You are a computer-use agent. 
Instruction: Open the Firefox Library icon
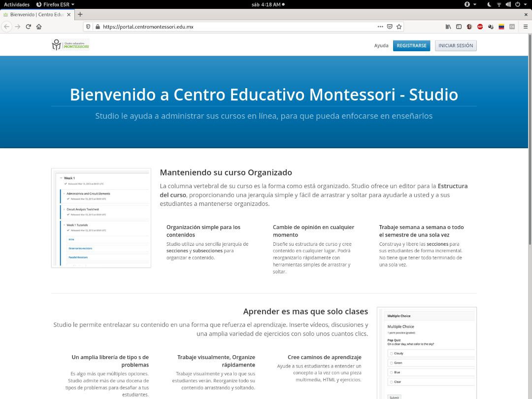click(x=448, y=27)
